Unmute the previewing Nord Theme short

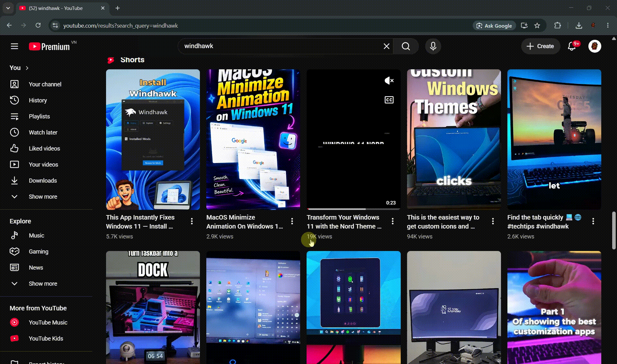tap(389, 81)
